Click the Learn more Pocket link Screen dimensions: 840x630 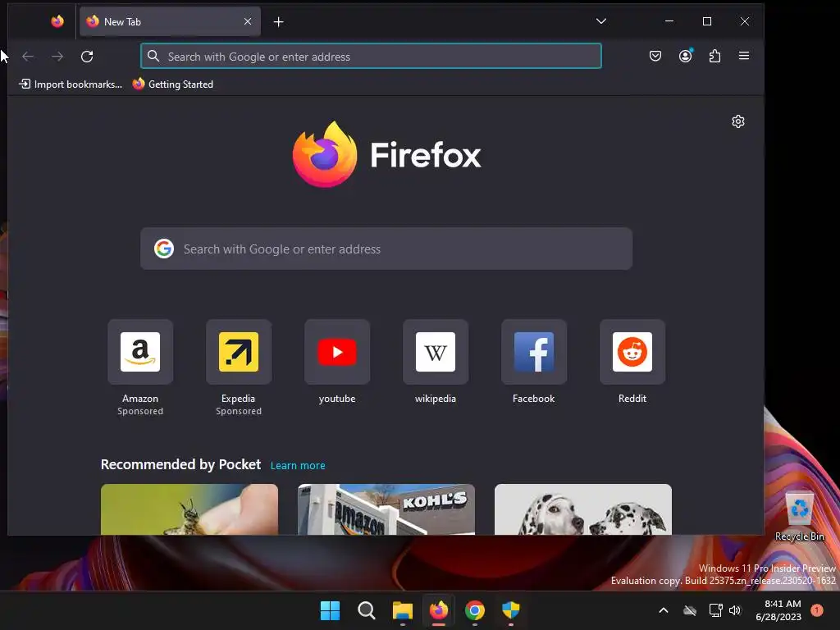coord(298,466)
